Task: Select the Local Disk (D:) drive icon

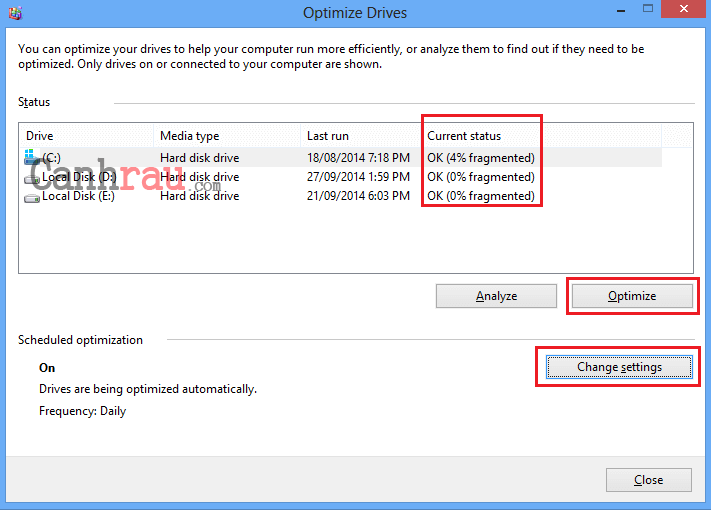Action: 32,179
